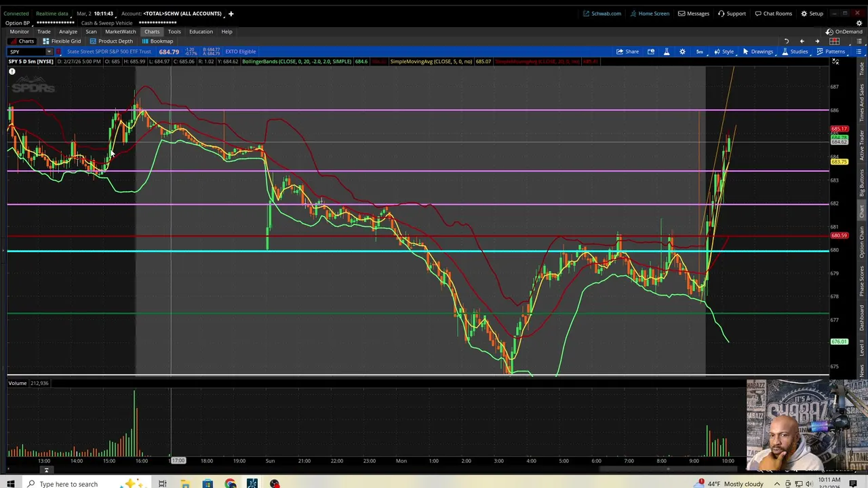Select the Tools tab
The width and height of the screenshot is (868, 488).
[x=174, y=32]
